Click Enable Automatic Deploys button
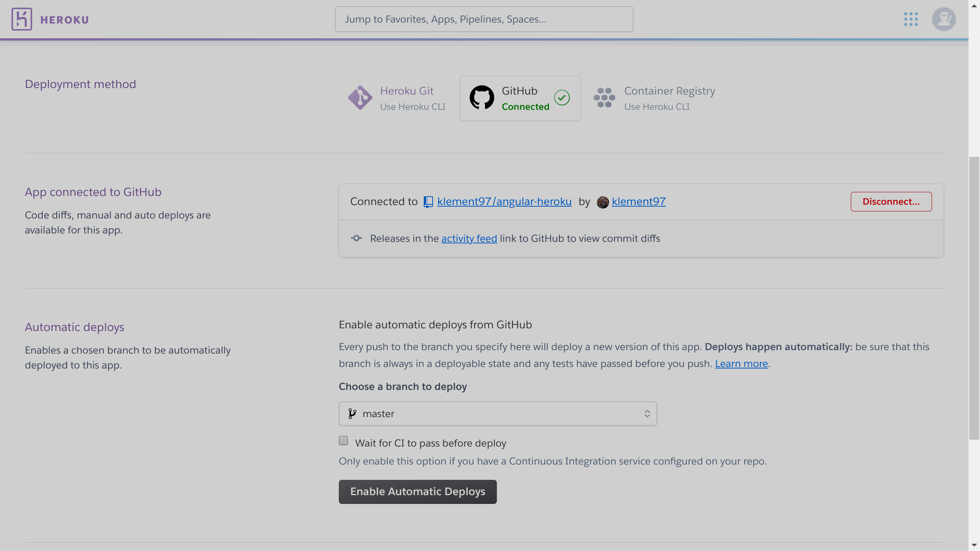This screenshot has width=980, height=551. pyautogui.click(x=418, y=492)
